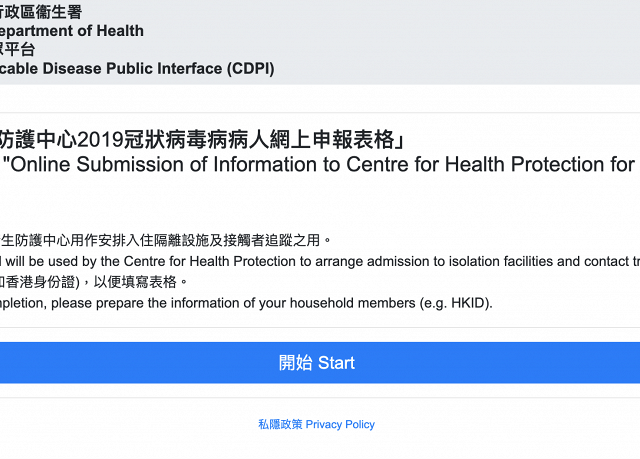The width and height of the screenshot is (640, 459).
Task: Click the 2019 number in the Chinese title
Action: tap(100, 140)
